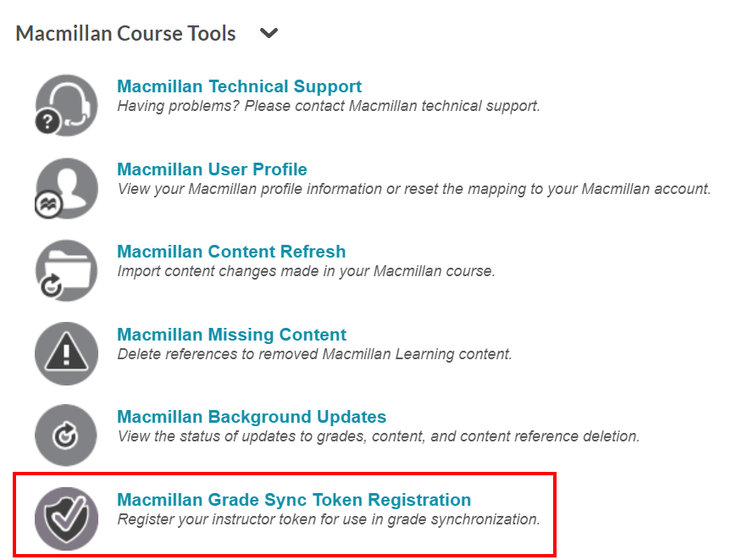Open Macmillan Background Updates link
The height and width of the screenshot is (560, 737).
tap(250, 416)
